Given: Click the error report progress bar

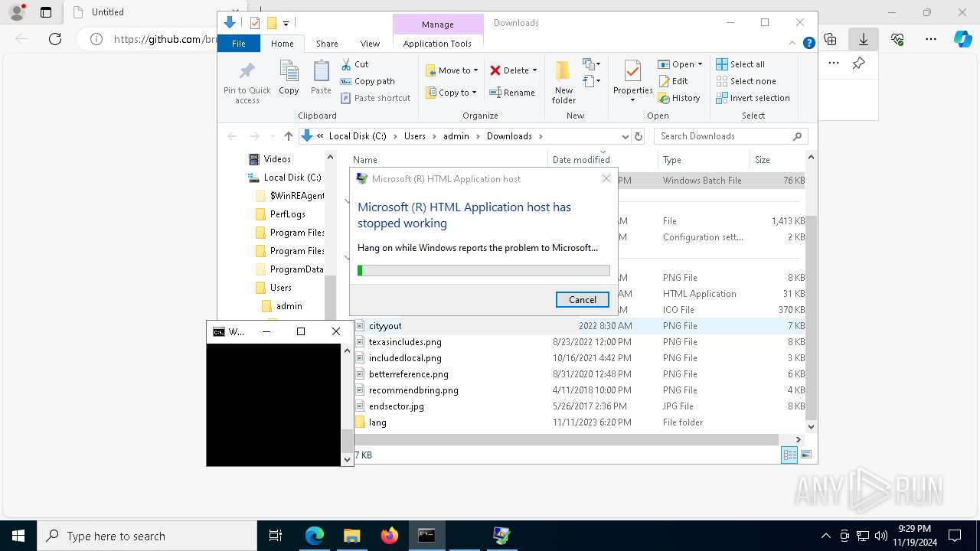Looking at the screenshot, I should [x=484, y=270].
